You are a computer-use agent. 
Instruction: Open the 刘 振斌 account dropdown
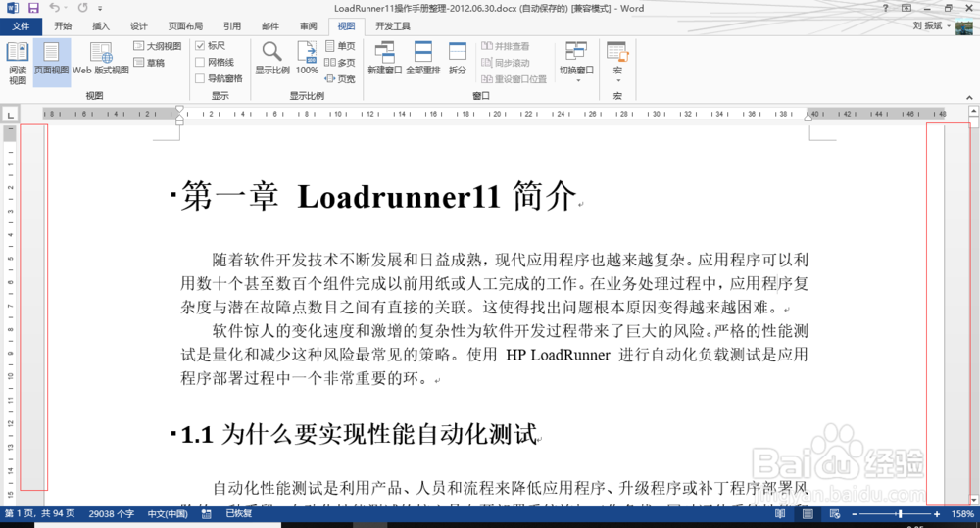(931, 26)
